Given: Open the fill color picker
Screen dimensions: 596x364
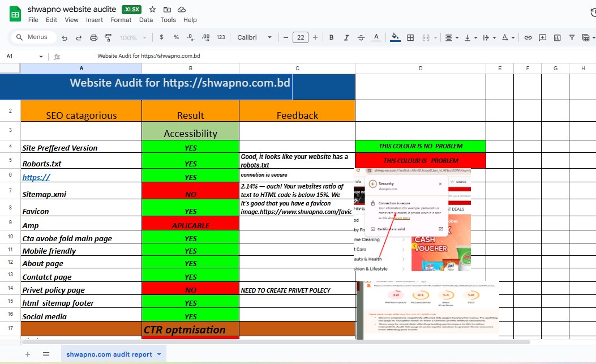Looking at the screenshot, I should (x=394, y=37).
